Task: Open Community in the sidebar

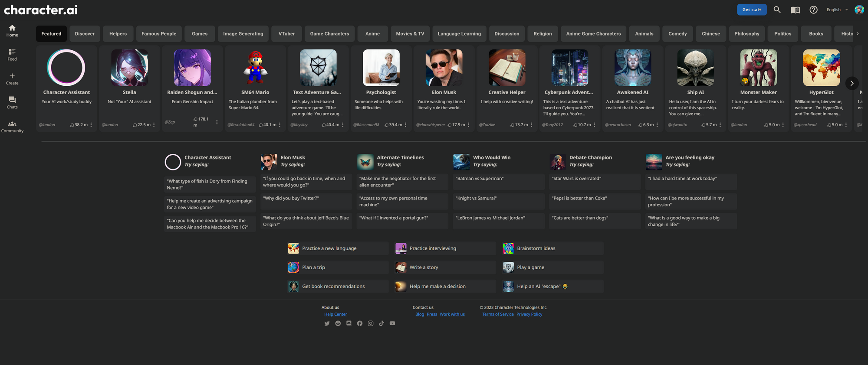Action: coord(12,127)
